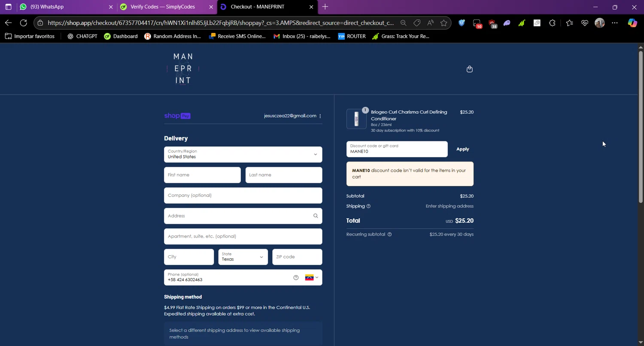Show shipping info help icon

point(368,206)
